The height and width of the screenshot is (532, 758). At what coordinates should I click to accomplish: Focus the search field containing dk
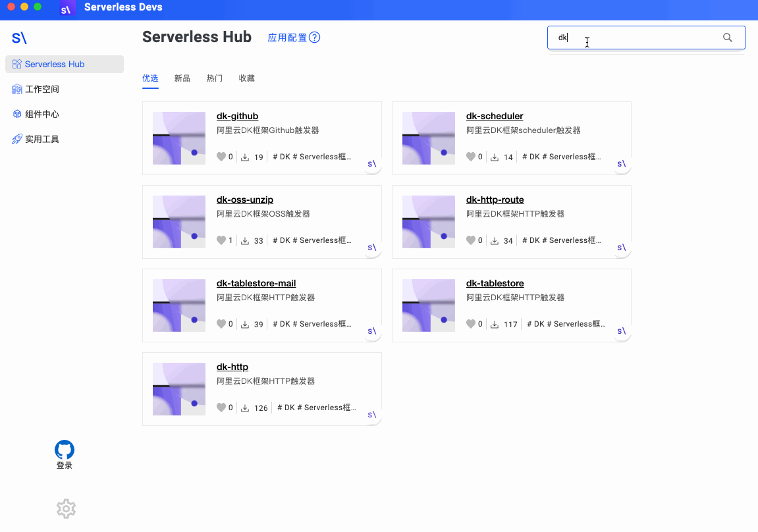tap(646, 38)
